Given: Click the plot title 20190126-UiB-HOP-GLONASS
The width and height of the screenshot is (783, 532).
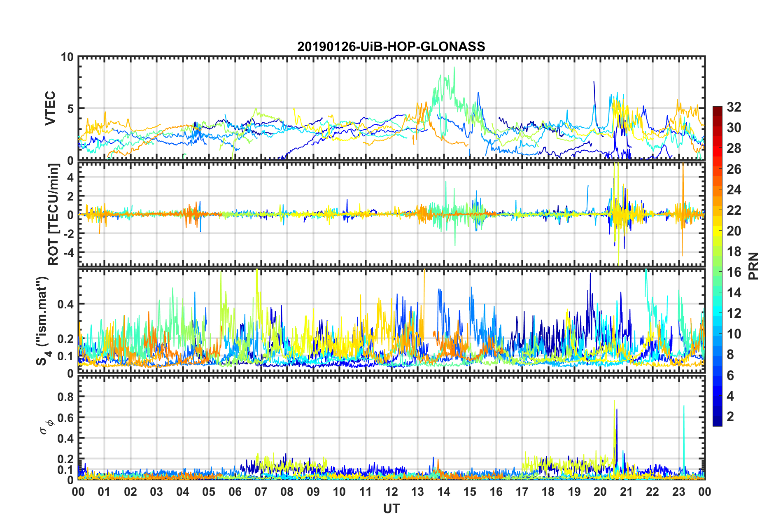Looking at the screenshot, I should [391, 47].
